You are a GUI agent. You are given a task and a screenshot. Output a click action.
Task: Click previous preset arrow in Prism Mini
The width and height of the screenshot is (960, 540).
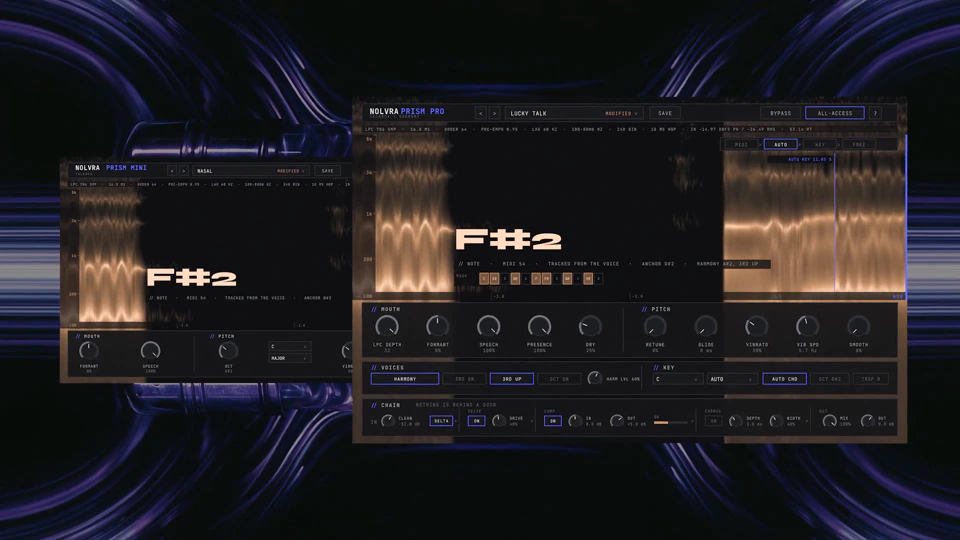pos(172,171)
